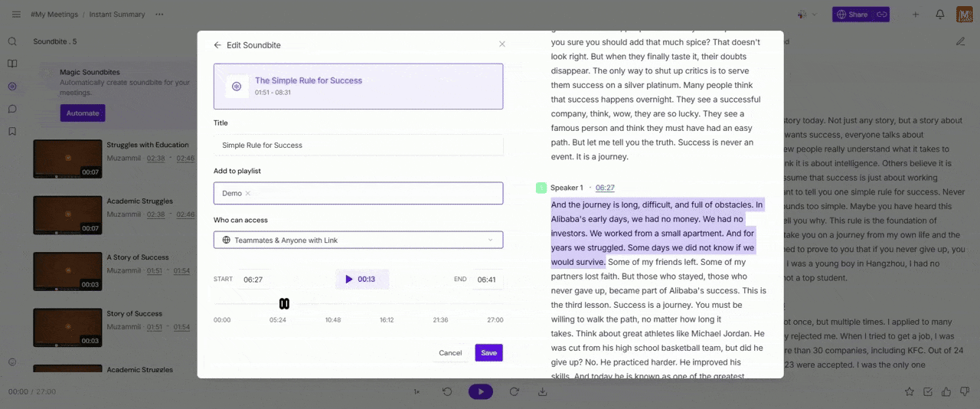Click the emoji face icon in sidebar bottom
This screenshot has width=980, height=409.
click(12, 362)
